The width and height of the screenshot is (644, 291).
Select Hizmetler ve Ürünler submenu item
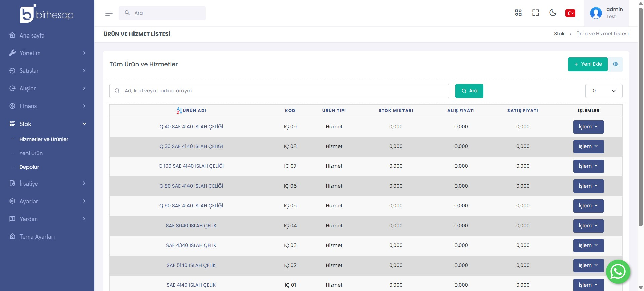[x=44, y=139]
